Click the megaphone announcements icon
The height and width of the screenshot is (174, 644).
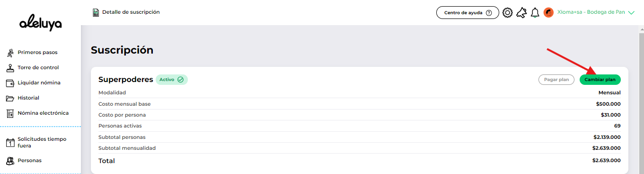[521, 13]
